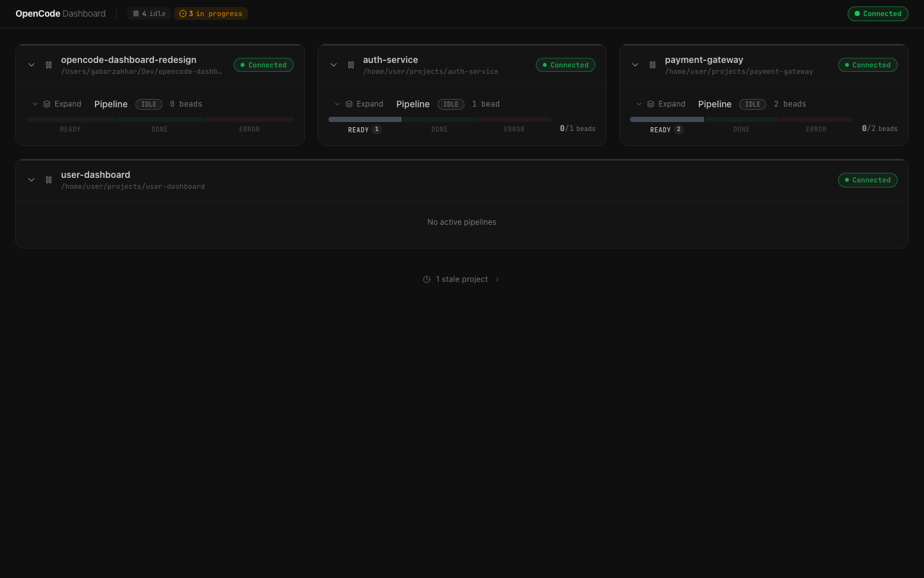The width and height of the screenshot is (924, 578).
Task: Pause icon beside payment-gateway
Action: click(653, 65)
